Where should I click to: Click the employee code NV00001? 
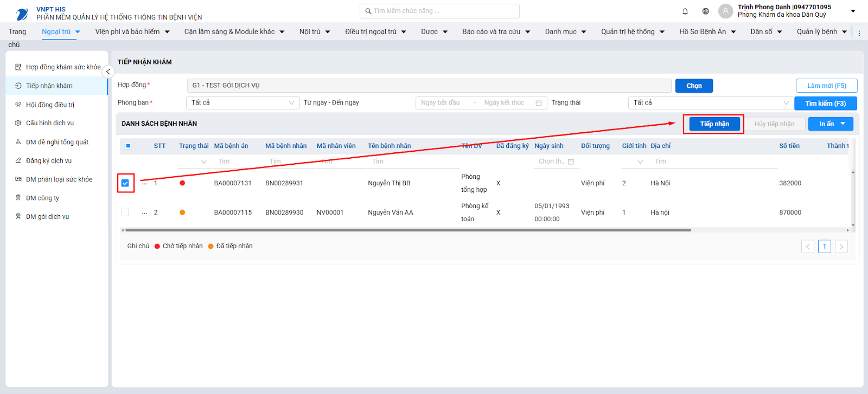pos(330,212)
